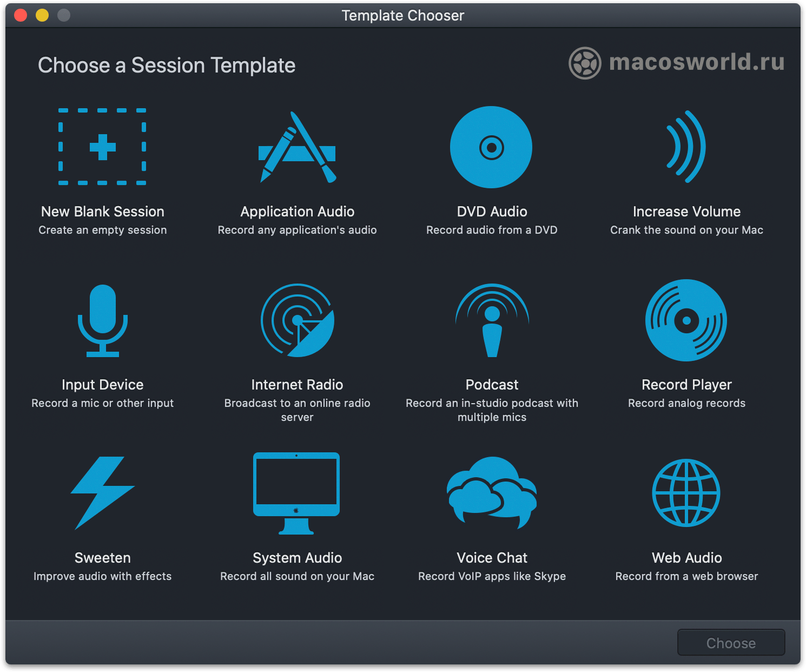Click the 'Broadcast to an online radio server' text

click(x=297, y=410)
